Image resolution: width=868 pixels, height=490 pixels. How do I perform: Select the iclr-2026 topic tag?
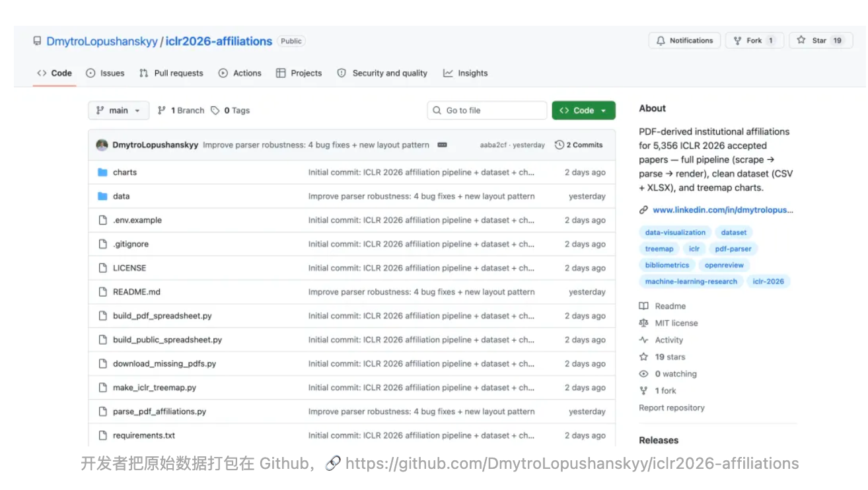pos(768,281)
